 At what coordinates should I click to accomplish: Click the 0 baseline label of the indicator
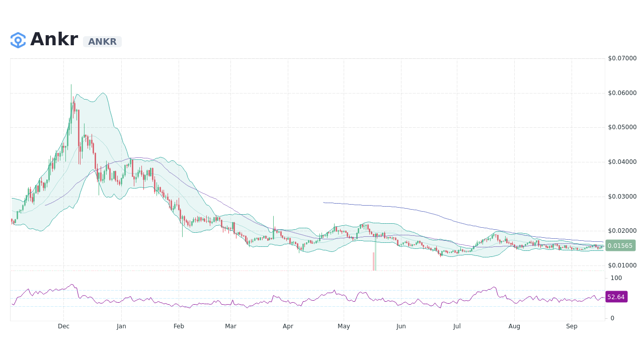(612, 318)
